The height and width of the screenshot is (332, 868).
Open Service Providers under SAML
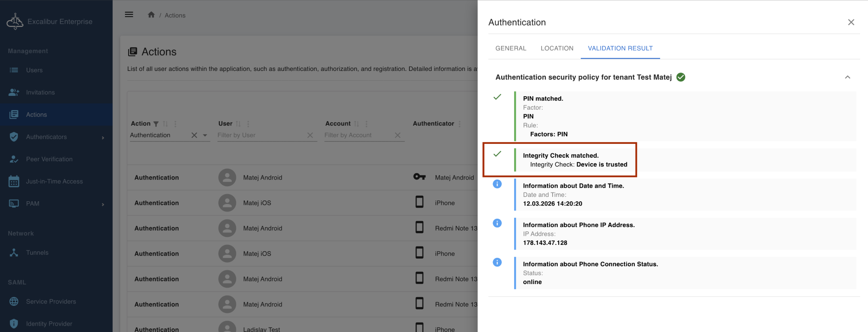pyautogui.click(x=51, y=301)
